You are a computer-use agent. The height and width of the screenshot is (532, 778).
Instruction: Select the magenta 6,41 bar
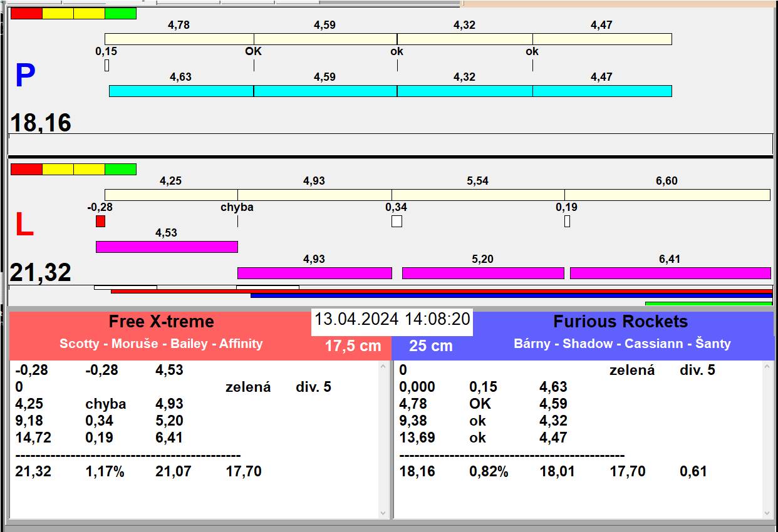click(x=670, y=273)
